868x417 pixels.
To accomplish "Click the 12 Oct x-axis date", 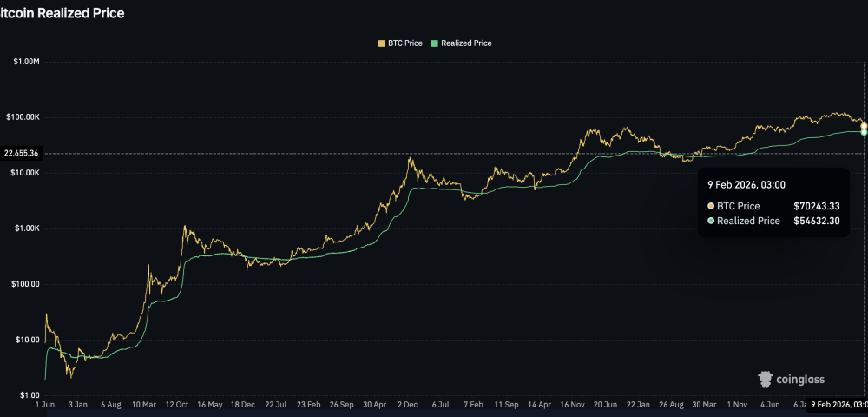I will pyautogui.click(x=176, y=406).
